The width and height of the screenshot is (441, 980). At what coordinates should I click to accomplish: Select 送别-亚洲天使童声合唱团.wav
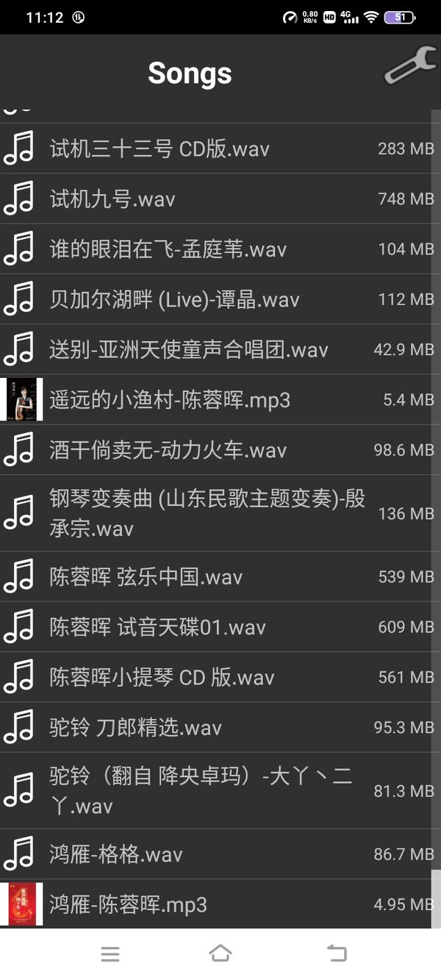pos(220,349)
